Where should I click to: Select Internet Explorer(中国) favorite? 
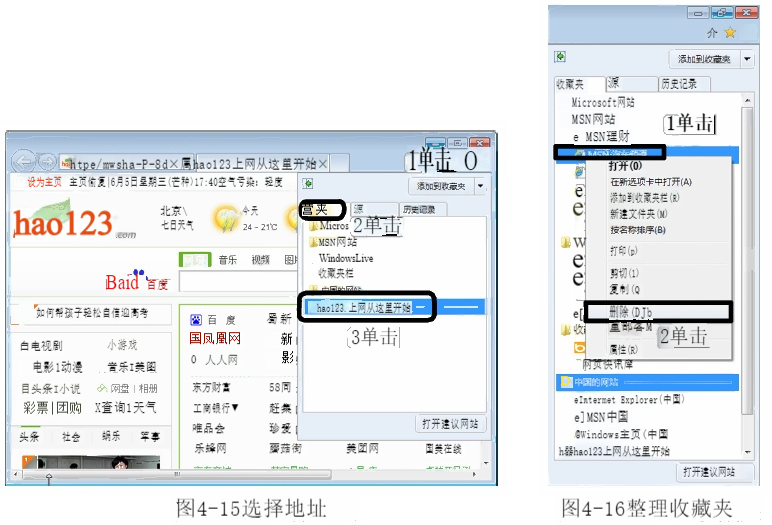coord(629,399)
